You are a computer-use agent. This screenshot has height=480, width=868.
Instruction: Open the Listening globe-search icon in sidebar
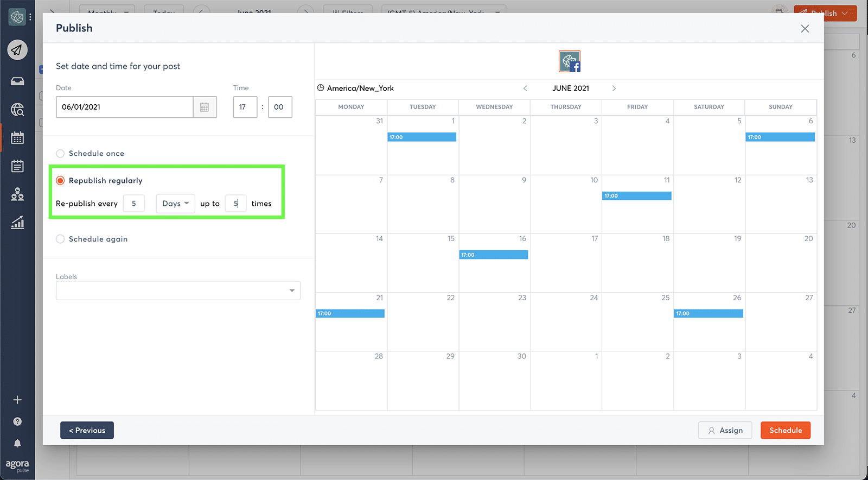(17, 110)
